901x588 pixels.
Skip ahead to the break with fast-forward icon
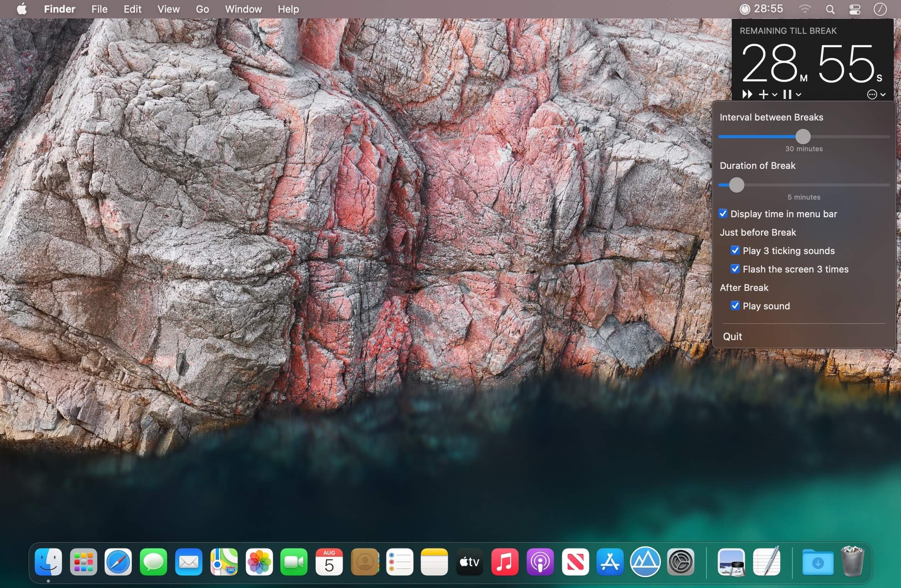point(747,94)
